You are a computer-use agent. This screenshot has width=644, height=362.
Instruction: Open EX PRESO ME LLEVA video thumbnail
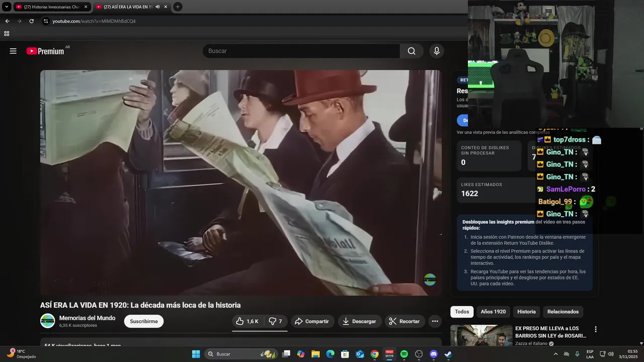pyautogui.click(x=481, y=336)
